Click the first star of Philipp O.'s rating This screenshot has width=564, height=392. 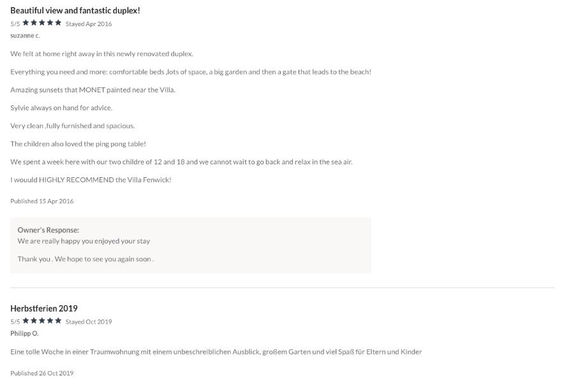[x=26, y=321]
